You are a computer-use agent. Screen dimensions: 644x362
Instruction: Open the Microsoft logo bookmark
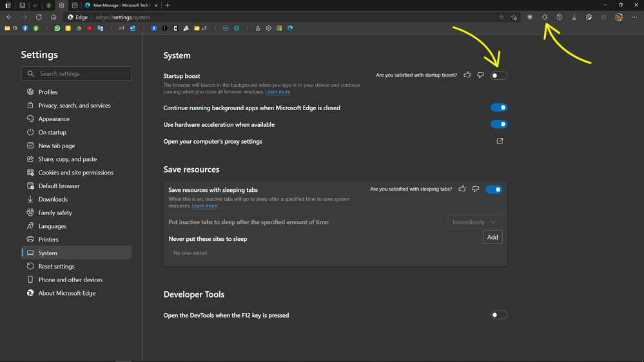click(279, 28)
